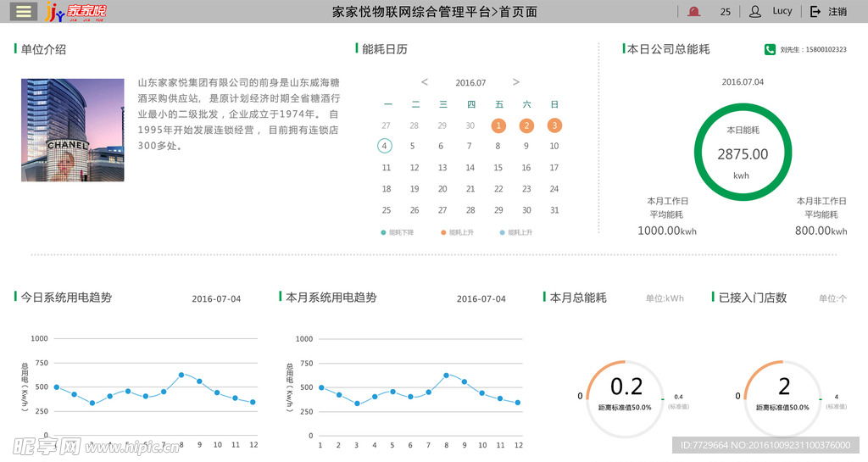
Task: Select date 31 in calendar
Action: point(554,210)
